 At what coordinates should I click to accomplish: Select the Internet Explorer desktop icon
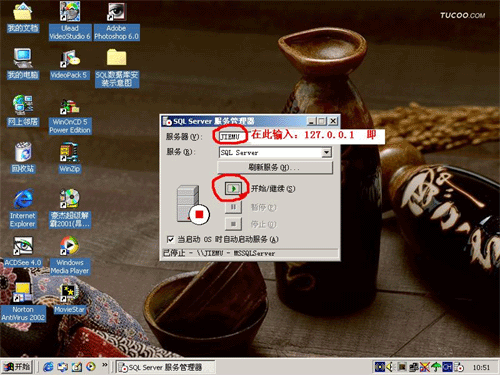[x=23, y=208]
